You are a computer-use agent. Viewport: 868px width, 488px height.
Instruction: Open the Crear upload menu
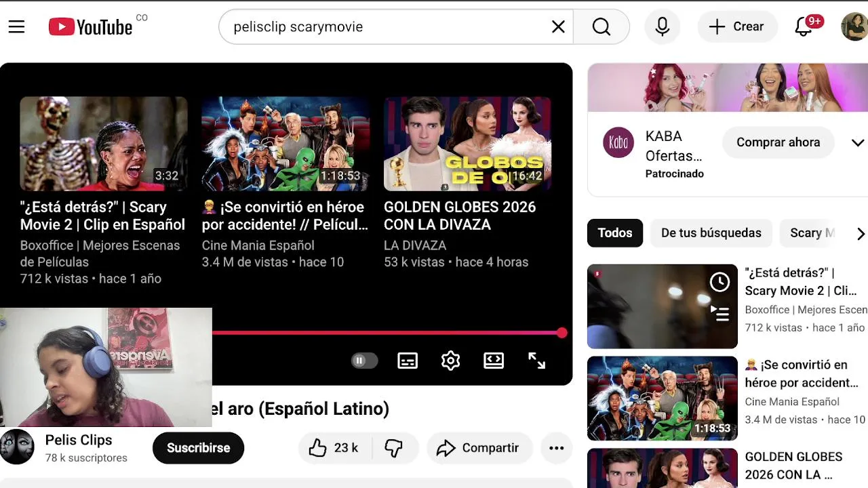click(x=736, y=26)
